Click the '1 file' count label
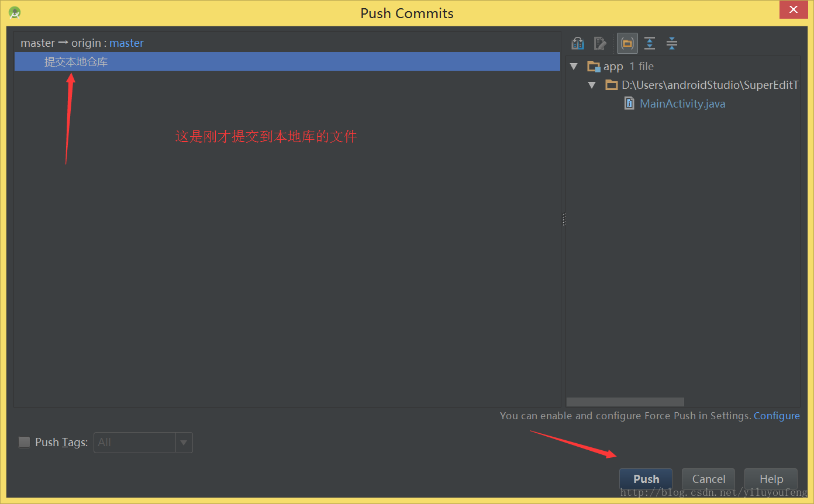The width and height of the screenshot is (814, 504). tap(641, 67)
